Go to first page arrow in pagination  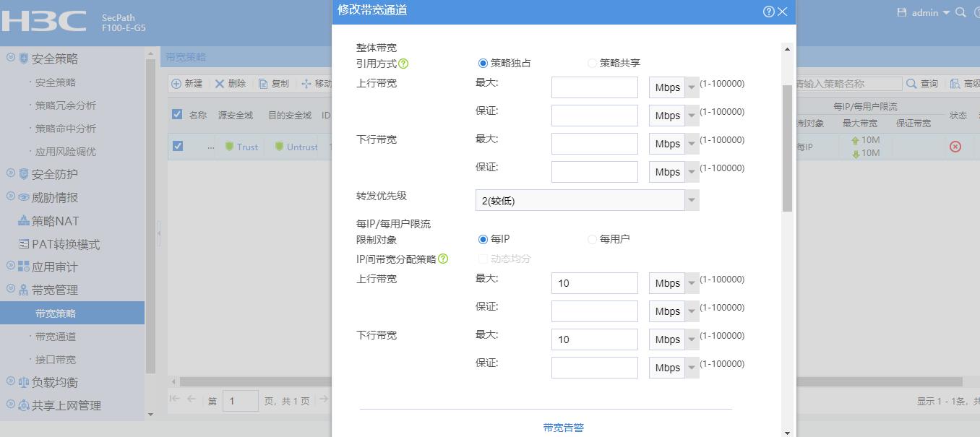pos(174,398)
